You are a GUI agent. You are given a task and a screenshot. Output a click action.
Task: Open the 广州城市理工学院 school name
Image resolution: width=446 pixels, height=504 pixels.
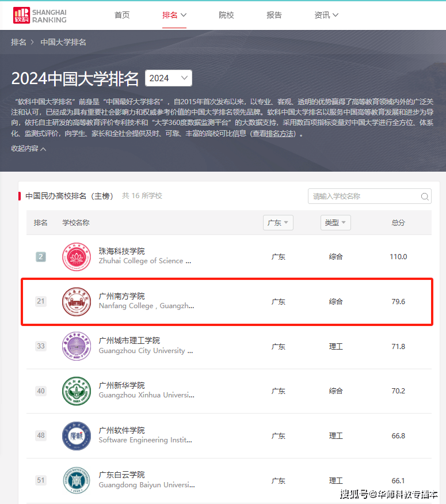pyautogui.click(x=129, y=340)
